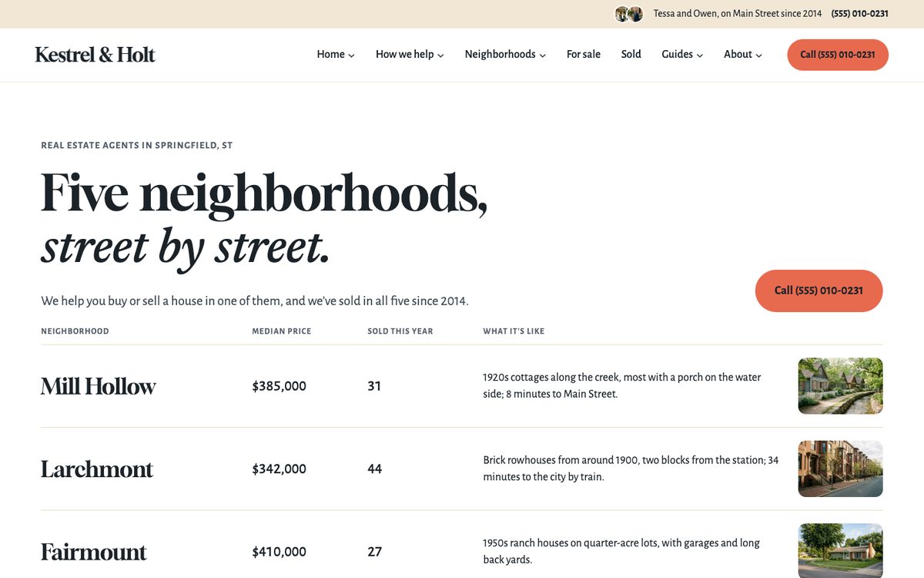Image resolution: width=924 pixels, height=578 pixels.
Task: Open the Mill Hollow neighborhood
Action: tap(99, 386)
